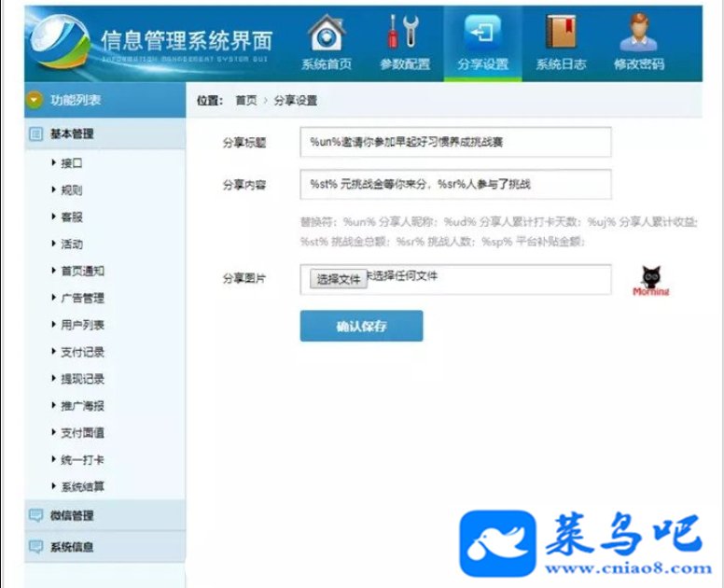Viewport: 724px width, 588px height.
Task: Click the 首页 breadcrumb link
Action: (246, 100)
